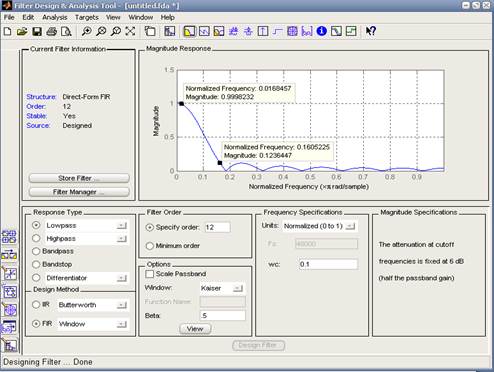The width and height of the screenshot is (494, 372).
Task: Open the View menu
Action: [x=113, y=17]
